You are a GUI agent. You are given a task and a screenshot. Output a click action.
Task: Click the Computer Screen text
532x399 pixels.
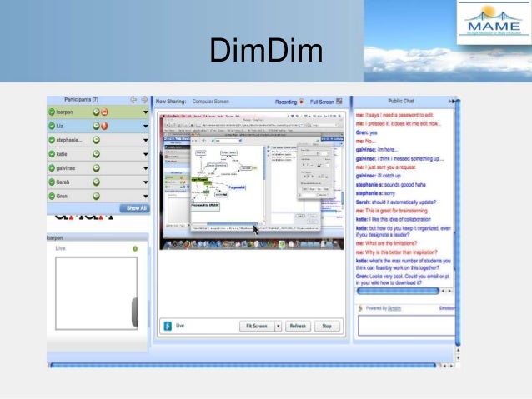[211, 102]
